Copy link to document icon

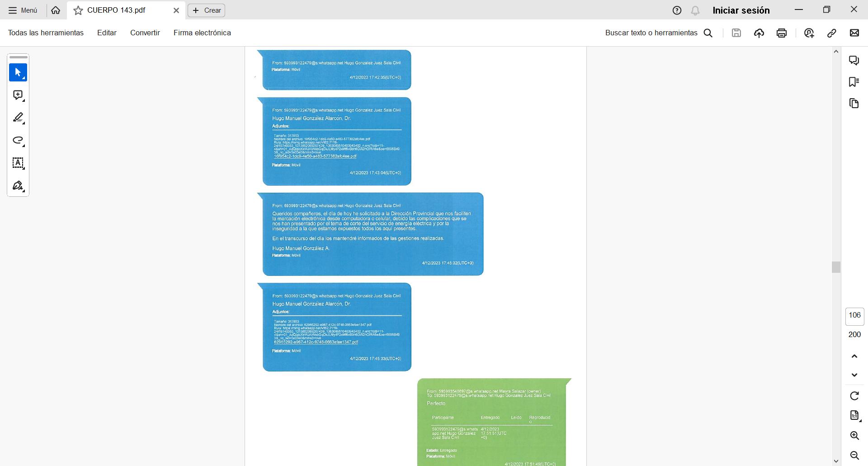point(832,33)
